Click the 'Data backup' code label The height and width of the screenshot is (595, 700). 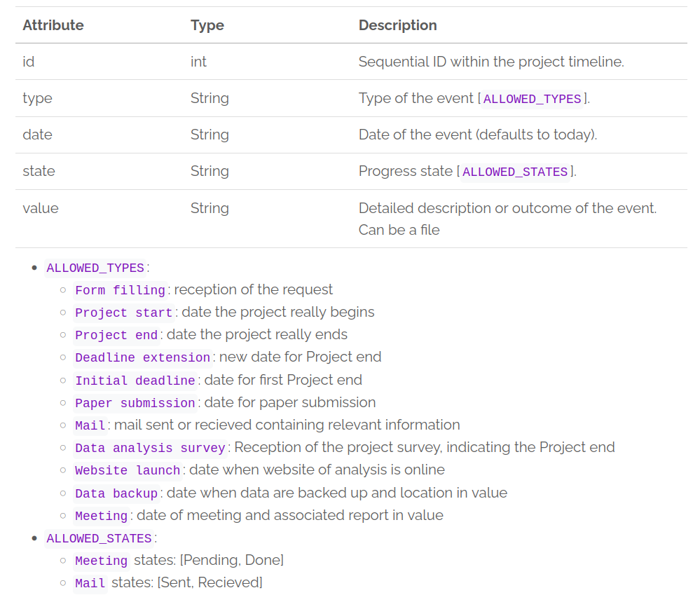tap(116, 493)
